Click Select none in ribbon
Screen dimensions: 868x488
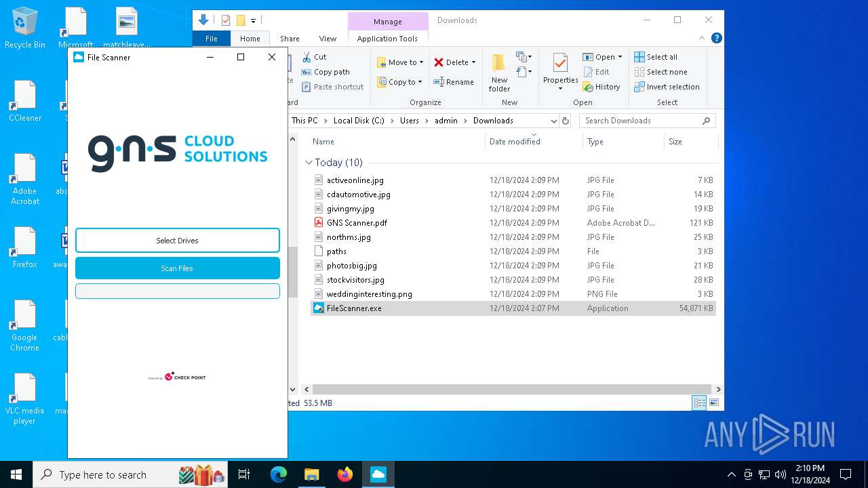[660, 72]
